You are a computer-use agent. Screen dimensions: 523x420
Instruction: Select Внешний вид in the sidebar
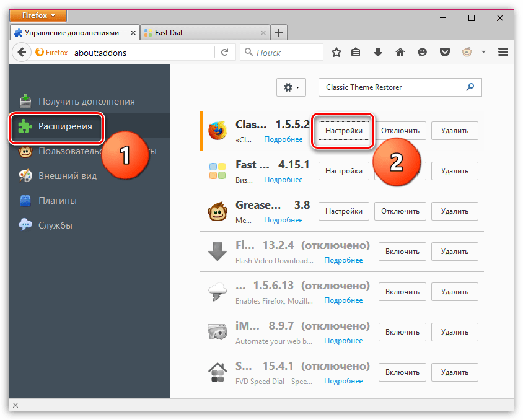(68, 175)
